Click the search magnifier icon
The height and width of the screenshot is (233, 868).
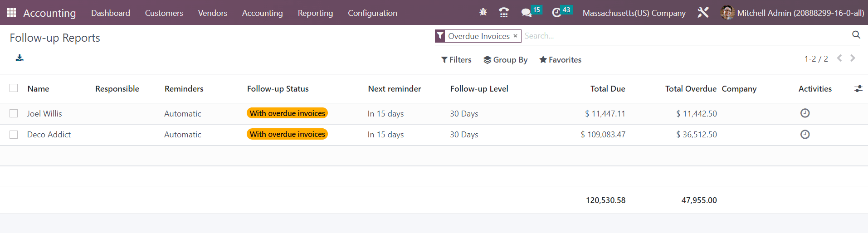tap(856, 35)
